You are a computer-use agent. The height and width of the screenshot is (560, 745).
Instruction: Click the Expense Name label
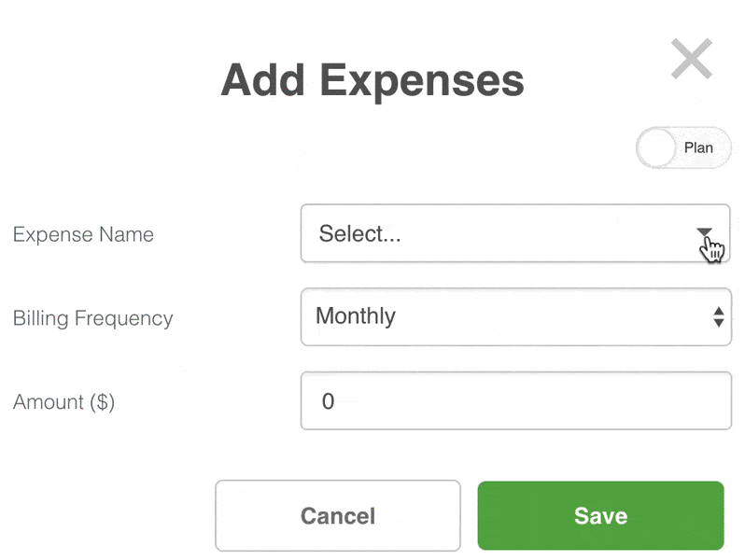click(83, 234)
